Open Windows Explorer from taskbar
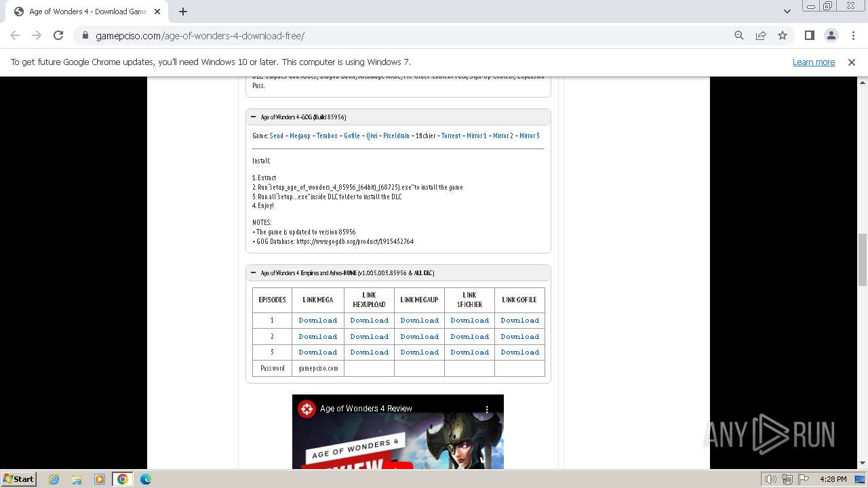868x488 pixels. [77, 479]
